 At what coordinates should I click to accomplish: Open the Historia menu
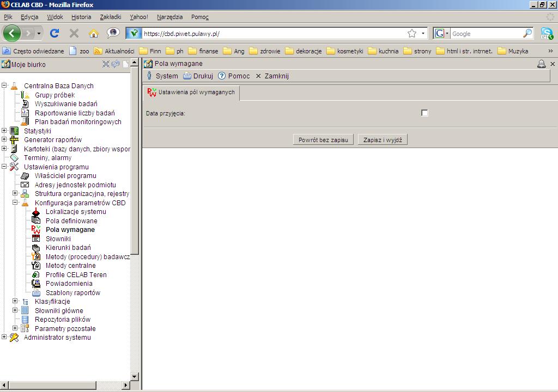click(81, 17)
